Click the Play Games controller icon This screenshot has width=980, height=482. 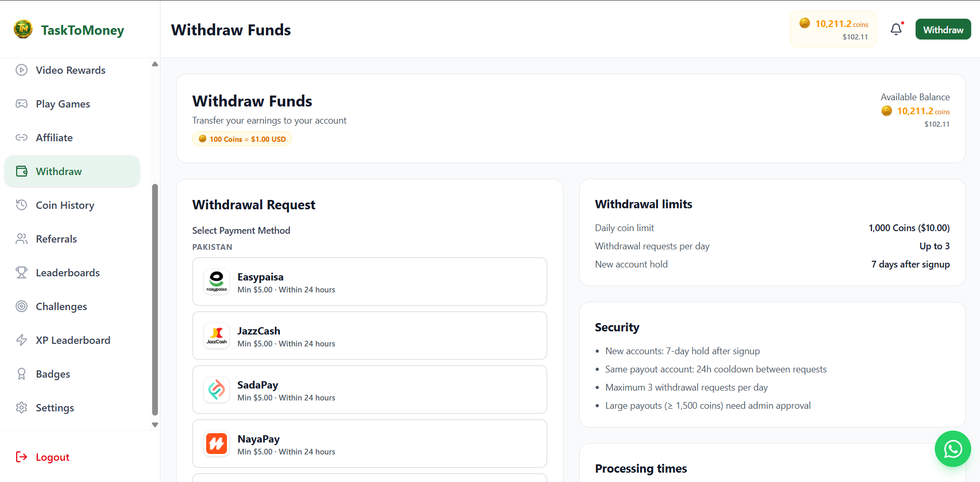21,104
